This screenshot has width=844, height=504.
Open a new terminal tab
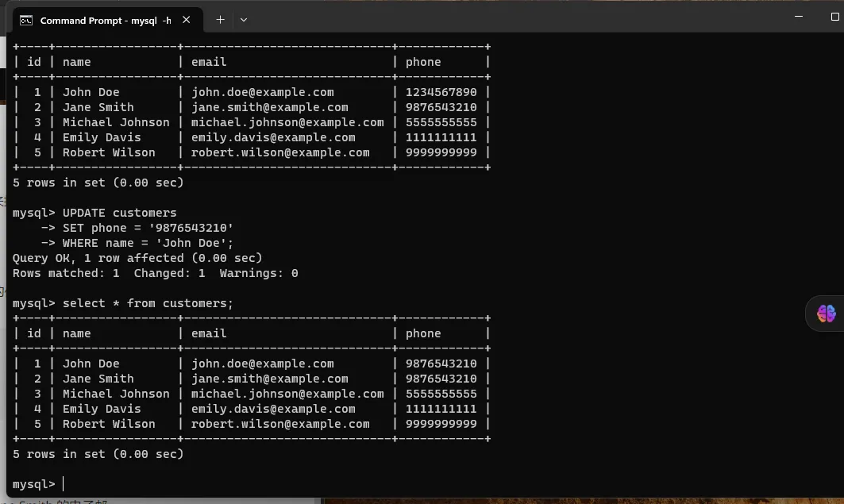point(220,20)
